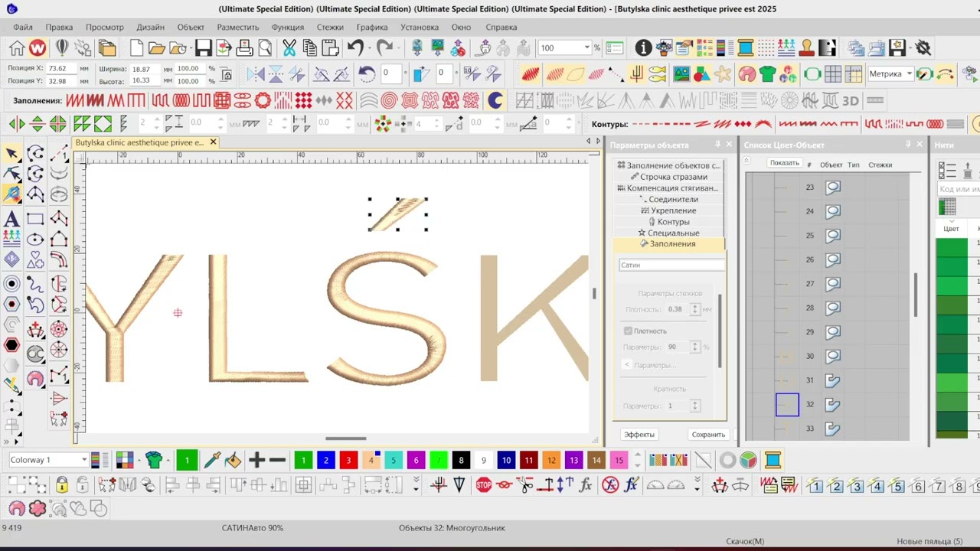Select the lettering tool marked A
The height and width of the screenshot is (551, 980).
(x=11, y=220)
